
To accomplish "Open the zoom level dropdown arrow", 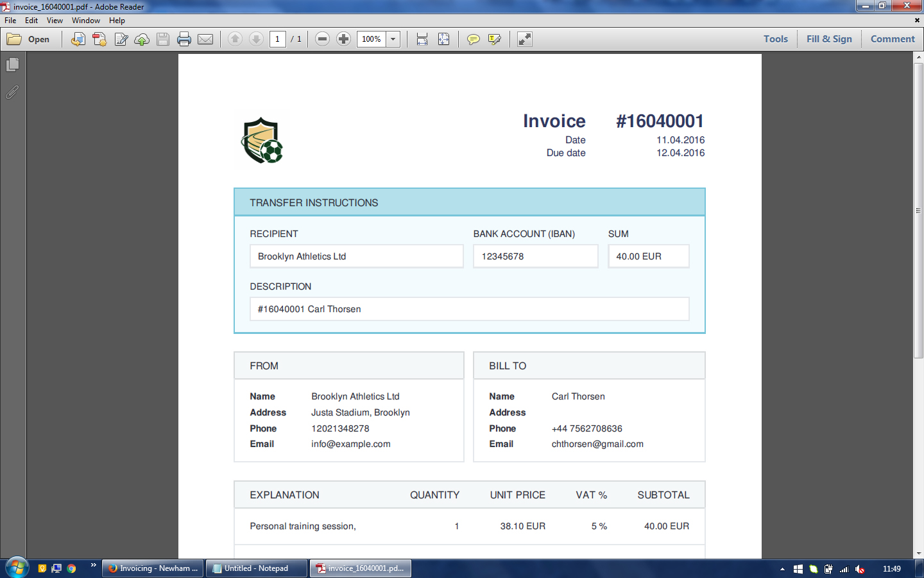I will pos(393,39).
